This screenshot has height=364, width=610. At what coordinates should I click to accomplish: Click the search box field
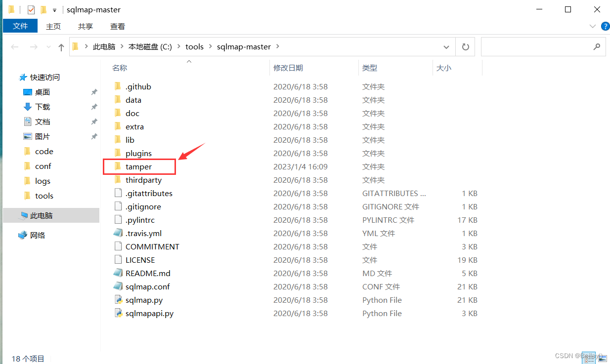(543, 47)
